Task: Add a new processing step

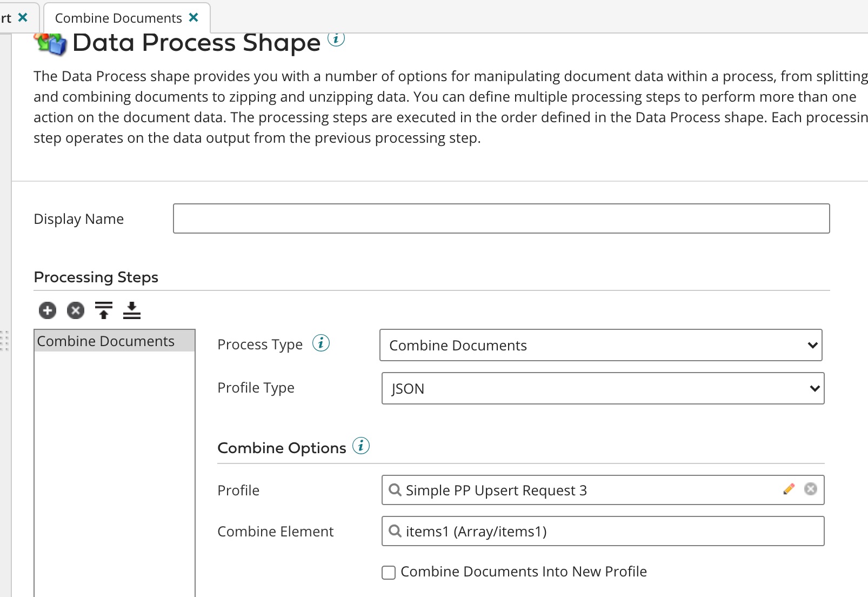Action: [47, 310]
